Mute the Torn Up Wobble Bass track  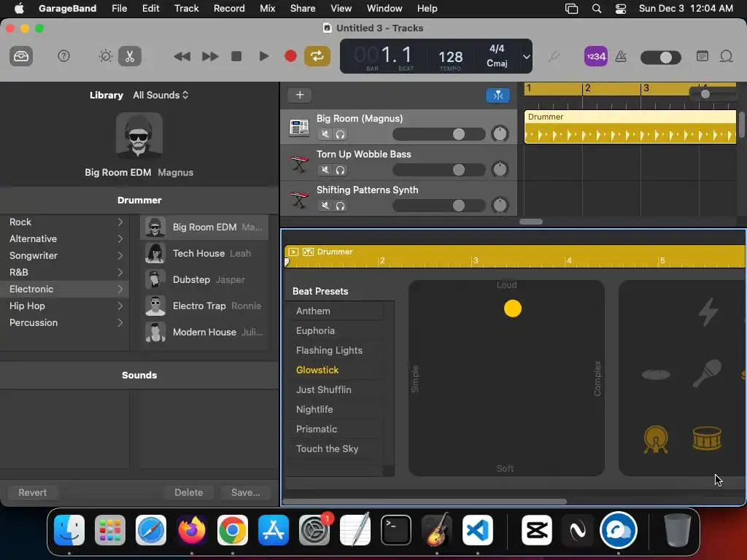pyautogui.click(x=325, y=170)
